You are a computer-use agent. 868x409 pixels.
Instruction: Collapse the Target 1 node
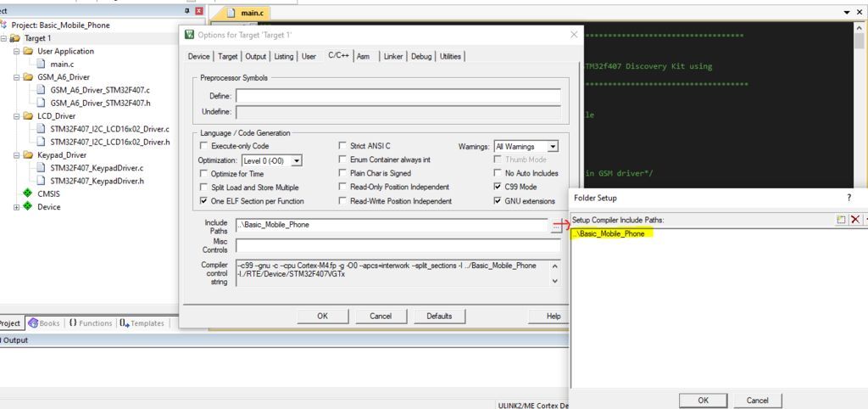(3, 38)
